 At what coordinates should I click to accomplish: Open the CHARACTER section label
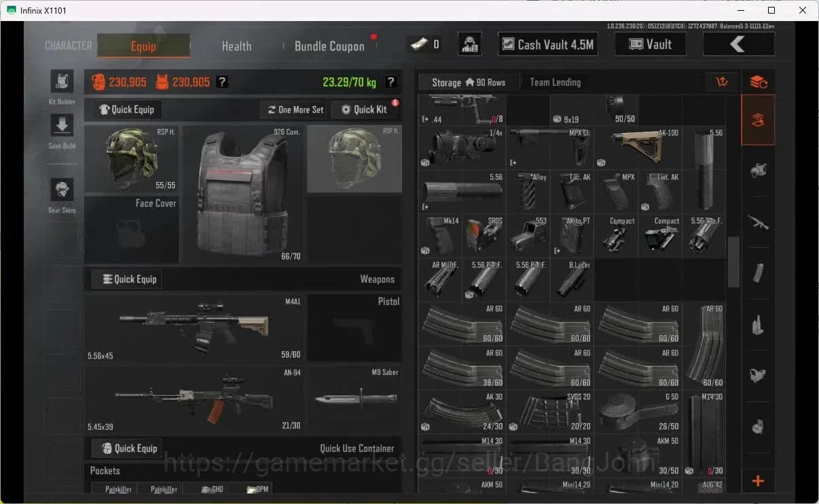(68, 46)
